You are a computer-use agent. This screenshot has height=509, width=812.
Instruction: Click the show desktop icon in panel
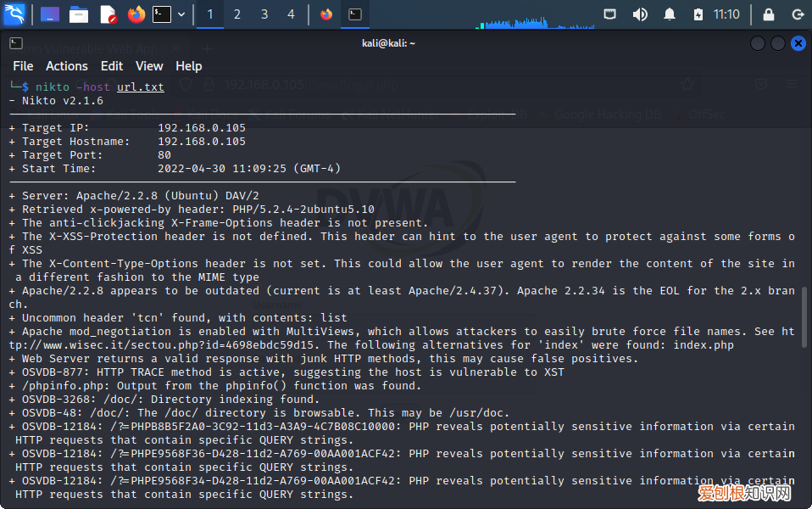50,14
